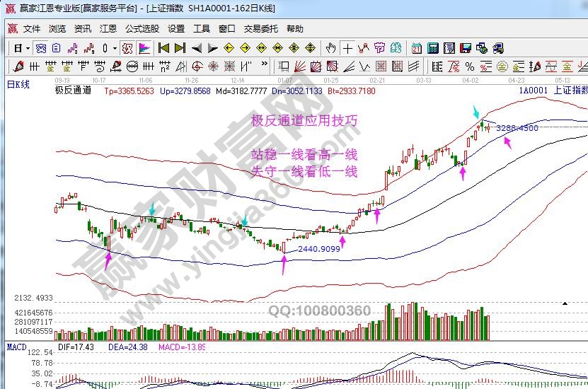Image resolution: width=588 pixels, height=389 pixels.
Task: Click the floppy disk save icon
Action: 466,48
